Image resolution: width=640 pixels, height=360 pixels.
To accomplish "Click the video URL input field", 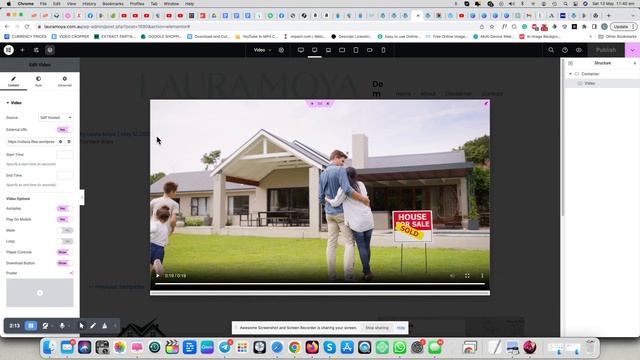I will 31,142.
